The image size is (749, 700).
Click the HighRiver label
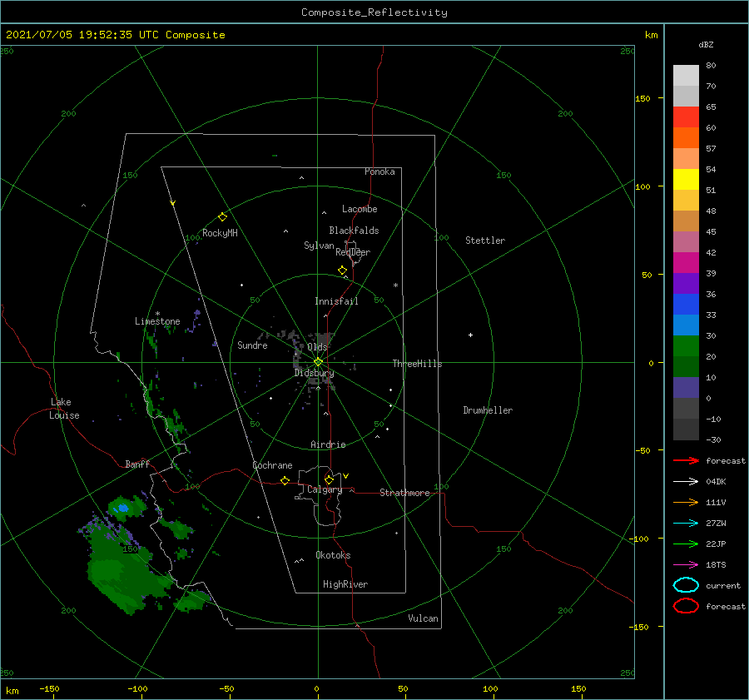tap(345, 585)
